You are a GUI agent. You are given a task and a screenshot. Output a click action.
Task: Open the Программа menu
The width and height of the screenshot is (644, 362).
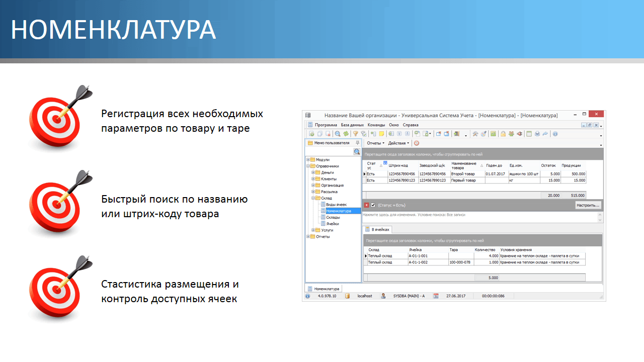click(326, 125)
